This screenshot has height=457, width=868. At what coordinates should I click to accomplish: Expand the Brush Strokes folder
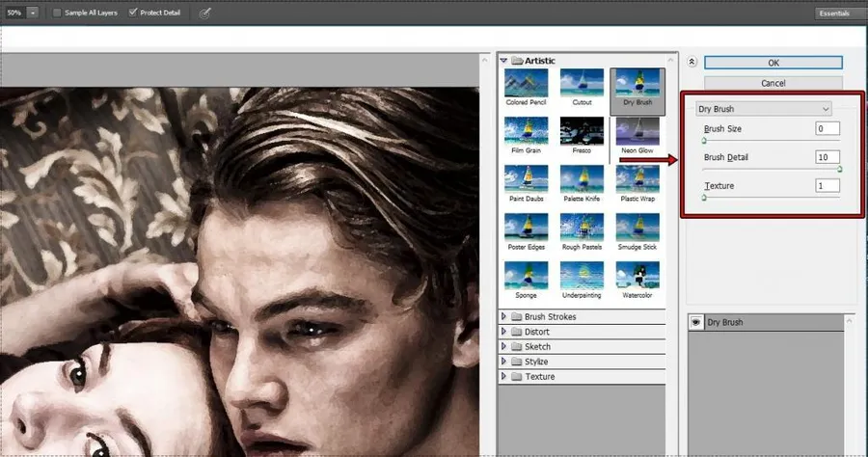click(x=503, y=316)
